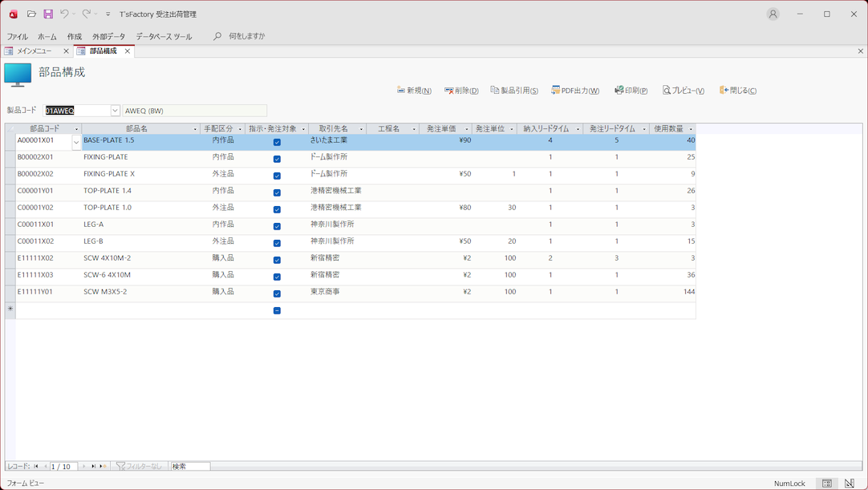Image resolution: width=868 pixels, height=490 pixels.
Task: Uncheck 指示・発注対象 for BASE-PLATE 1.5 row
Action: pos(277,142)
